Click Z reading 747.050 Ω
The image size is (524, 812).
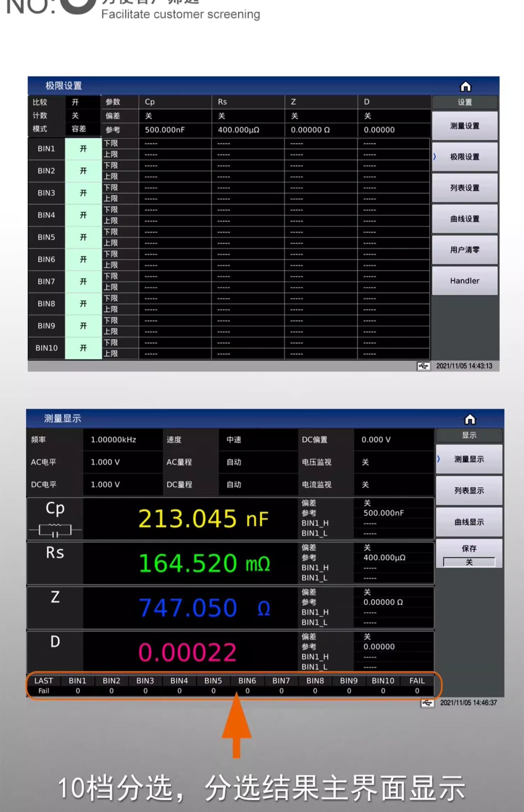(205, 608)
